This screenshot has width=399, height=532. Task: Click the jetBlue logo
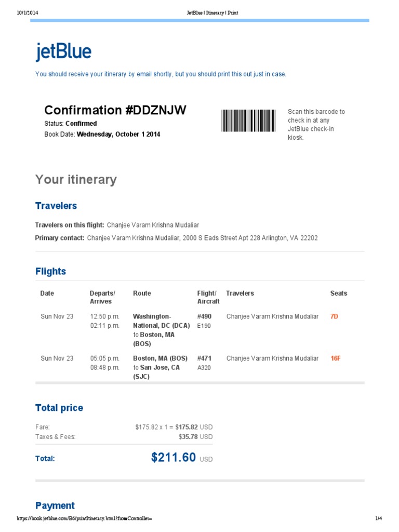click(x=63, y=52)
